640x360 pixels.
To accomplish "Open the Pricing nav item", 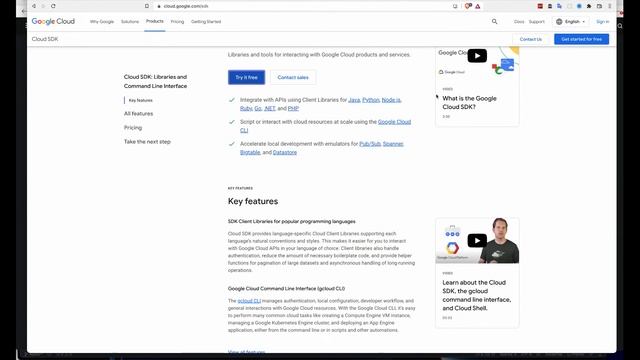I will tap(177, 22).
